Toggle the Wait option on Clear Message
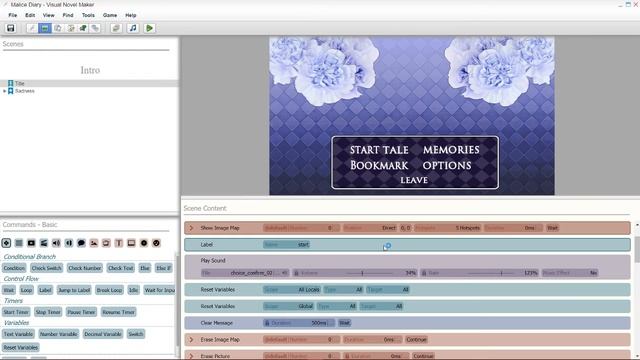The height and width of the screenshot is (360, 640). click(344, 323)
